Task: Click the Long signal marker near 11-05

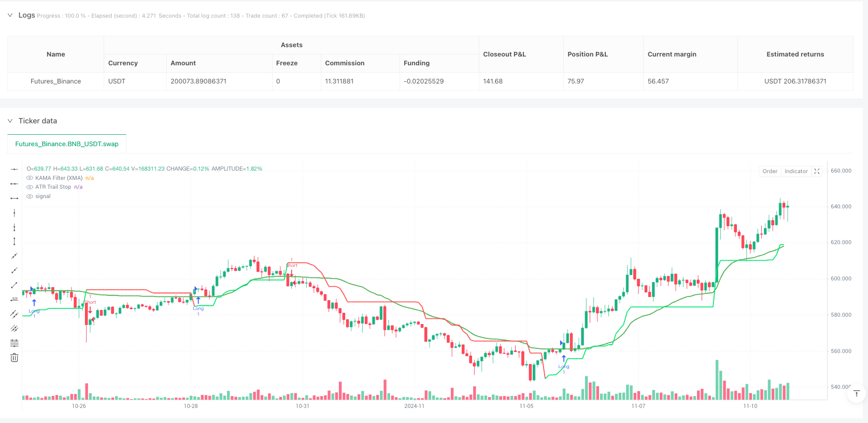Action: coord(564,360)
